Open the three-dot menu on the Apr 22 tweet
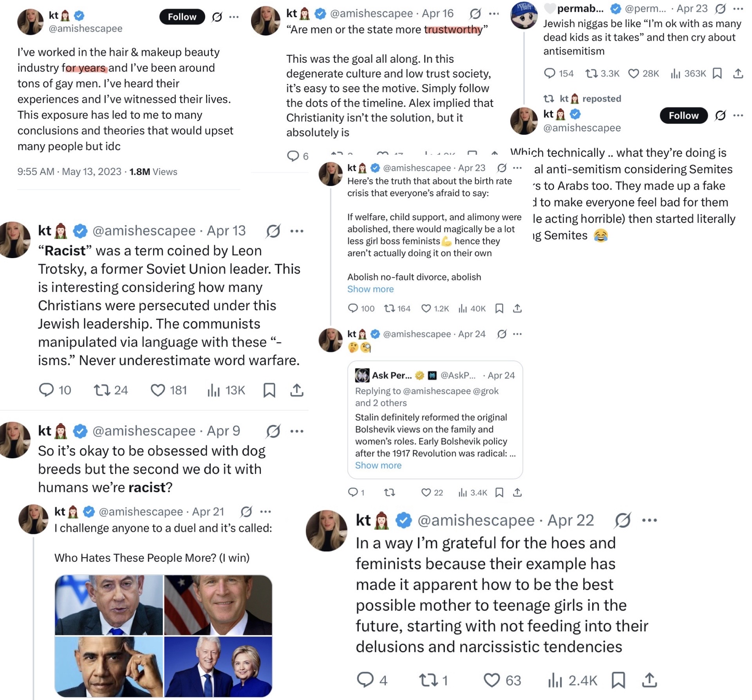The width and height of the screenshot is (752, 700). [x=649, y=520]
